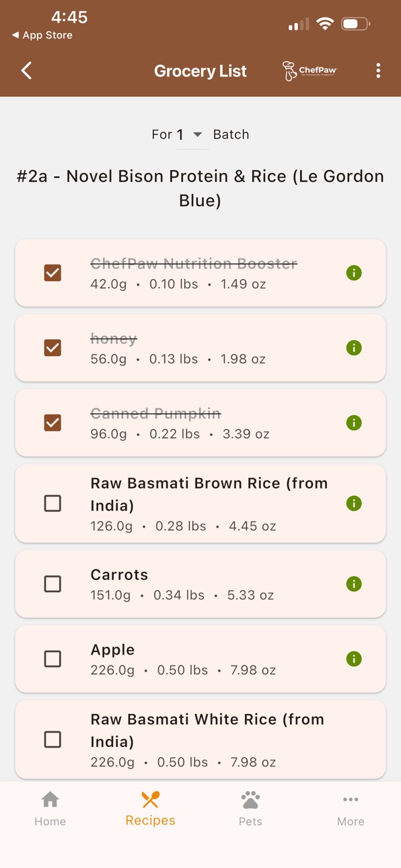Tap the back arrow icon

26,71
